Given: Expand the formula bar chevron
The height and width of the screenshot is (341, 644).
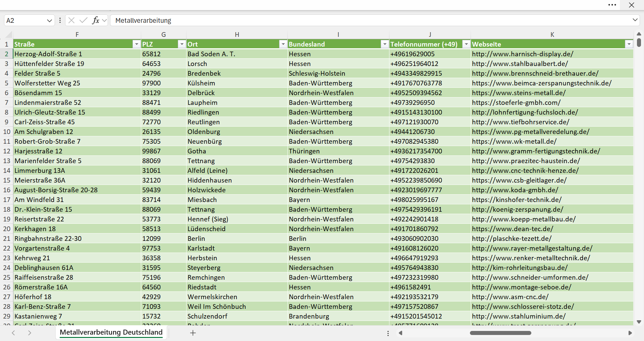Looking at the screenshot, I should (x=635, y=20).
